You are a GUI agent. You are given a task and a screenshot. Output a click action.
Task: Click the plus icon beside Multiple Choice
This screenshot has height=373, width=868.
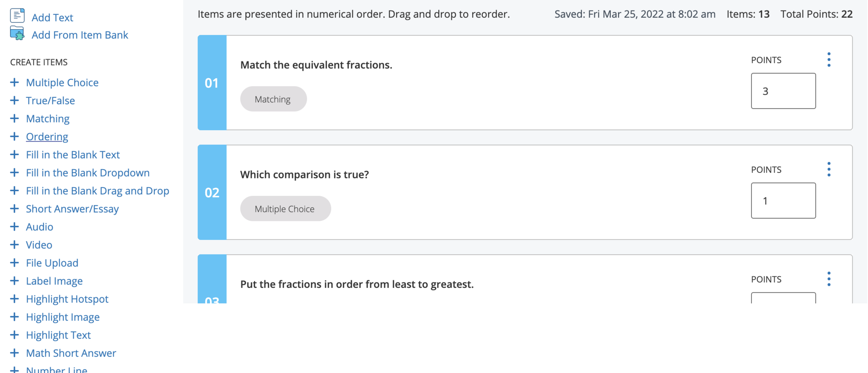(x=14, y=82)
